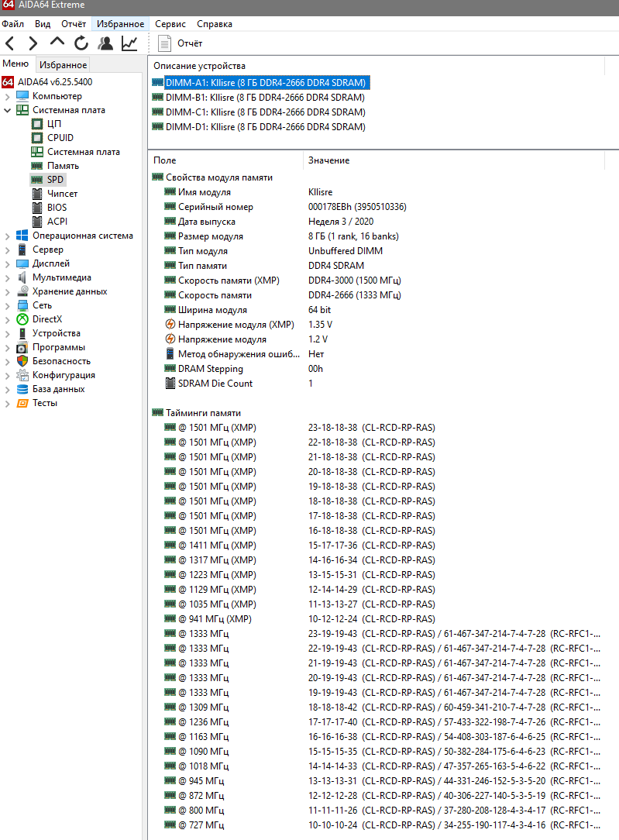The image size is (619, 840).
Task: Click the Описание устройства column header
Action: 376,66
